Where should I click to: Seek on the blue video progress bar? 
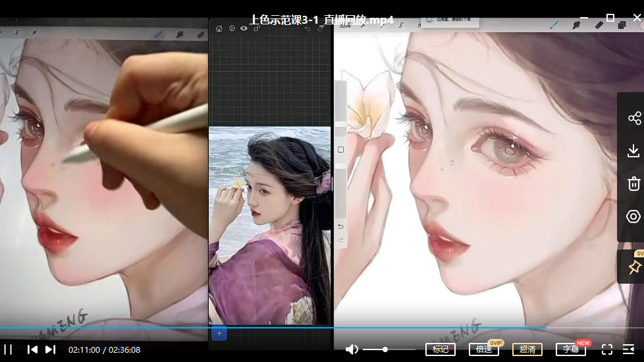pos(263,328)
